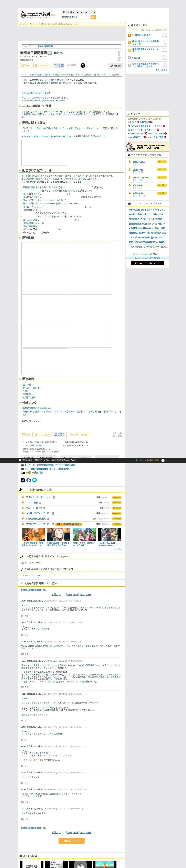Screen dimensions: 186x868
Task: Open revision number 1610954 link
Action: click(x=40, y=445)
